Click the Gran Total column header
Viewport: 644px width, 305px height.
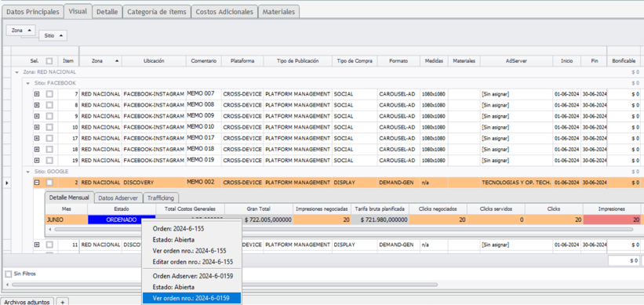point(259,209)
